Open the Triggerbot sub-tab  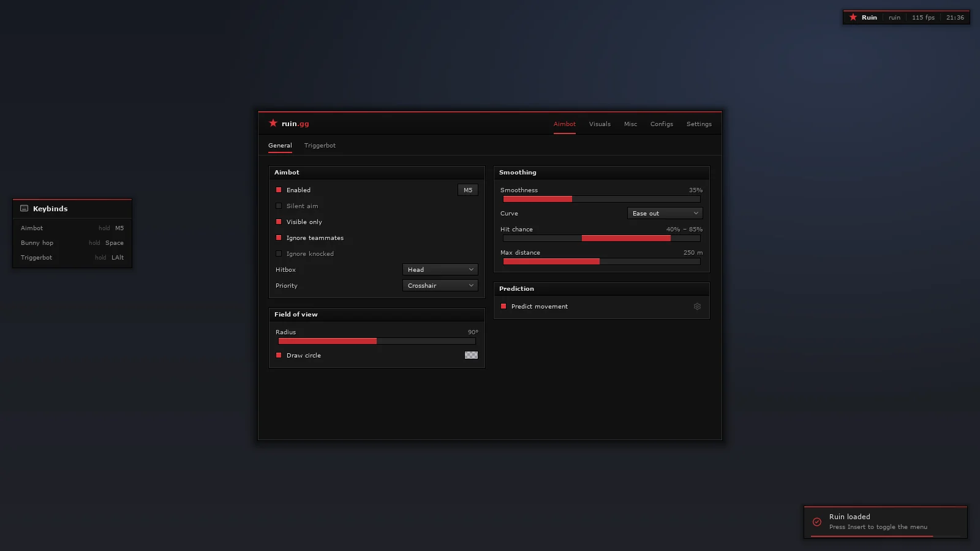click(320, 146)
